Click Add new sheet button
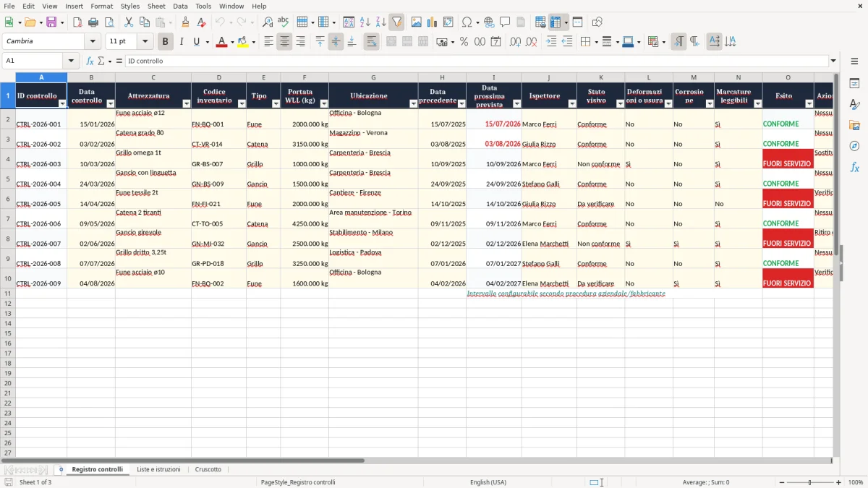 click(x=61, y=469)
